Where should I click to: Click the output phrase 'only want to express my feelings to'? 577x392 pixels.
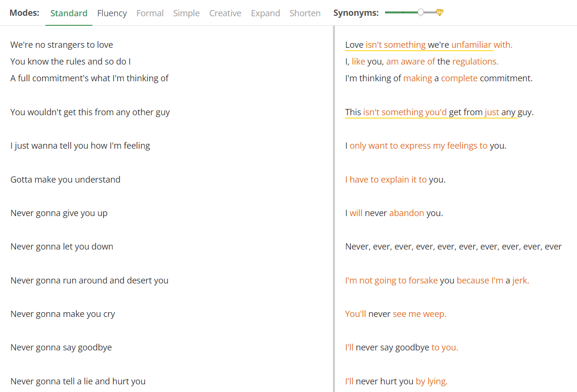pos(419,145)
